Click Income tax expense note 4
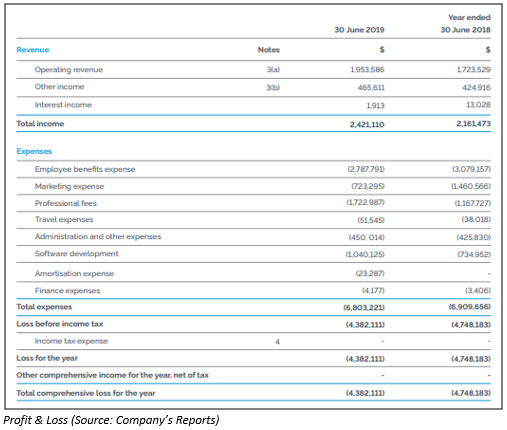Viewport: 507px width, 430px height. tap(277, 342)
